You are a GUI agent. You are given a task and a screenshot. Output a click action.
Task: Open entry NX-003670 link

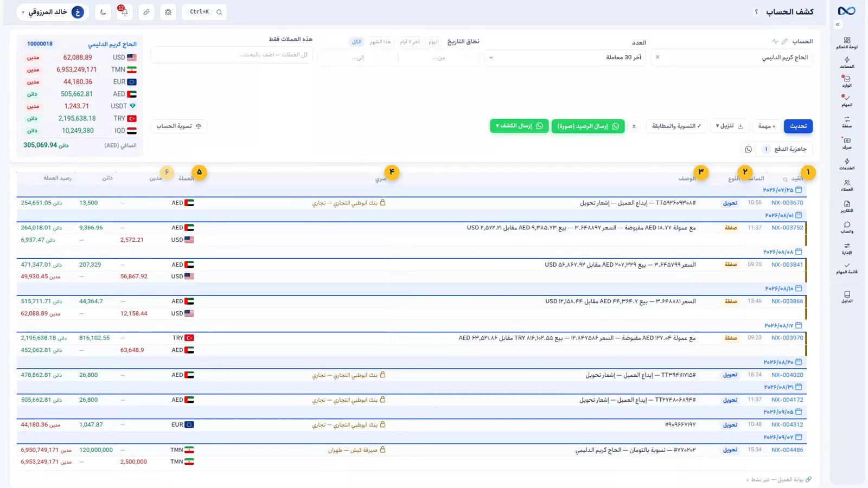[787, 203]
